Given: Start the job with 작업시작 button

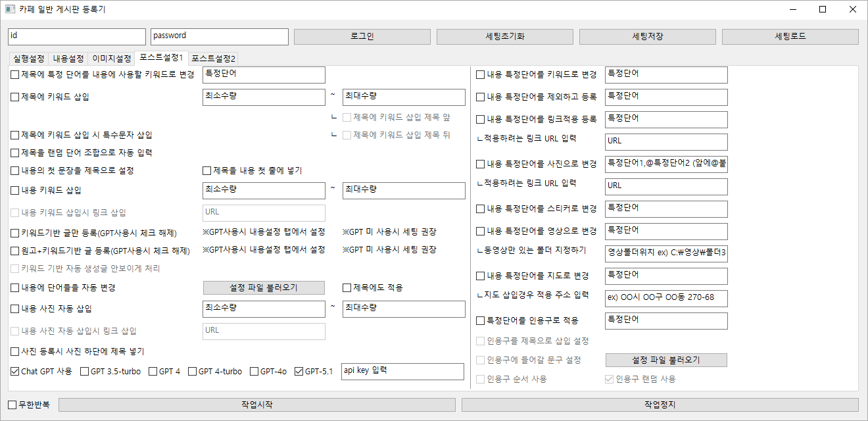Looking at the screenshot, I should [x=256, y=405].
